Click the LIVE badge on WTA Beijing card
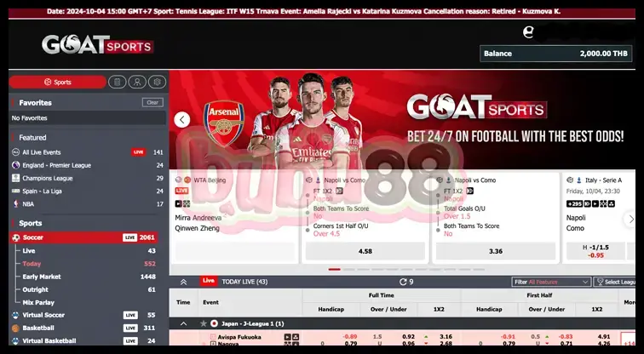Screen dimensions: 644x354 coord(181,191)
